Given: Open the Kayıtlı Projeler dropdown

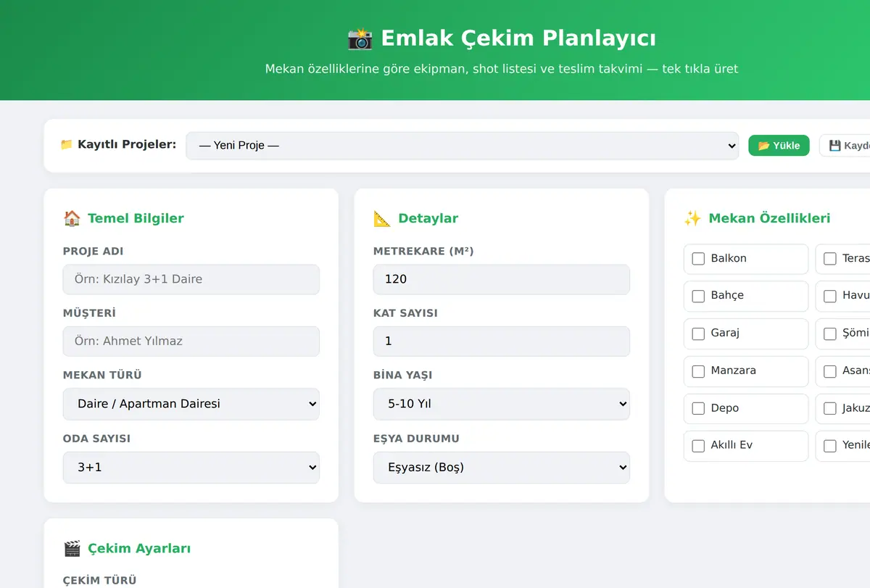Looking at the screenshot, I should 462,146.
